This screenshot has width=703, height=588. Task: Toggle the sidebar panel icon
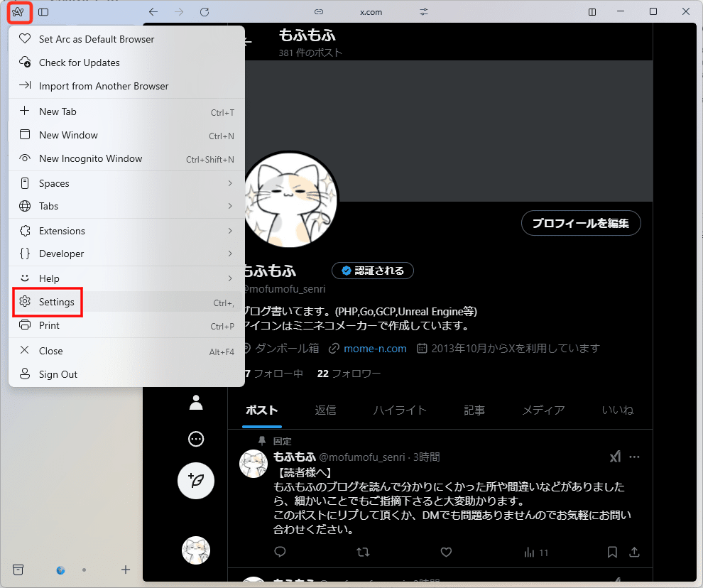coord(43,12)
